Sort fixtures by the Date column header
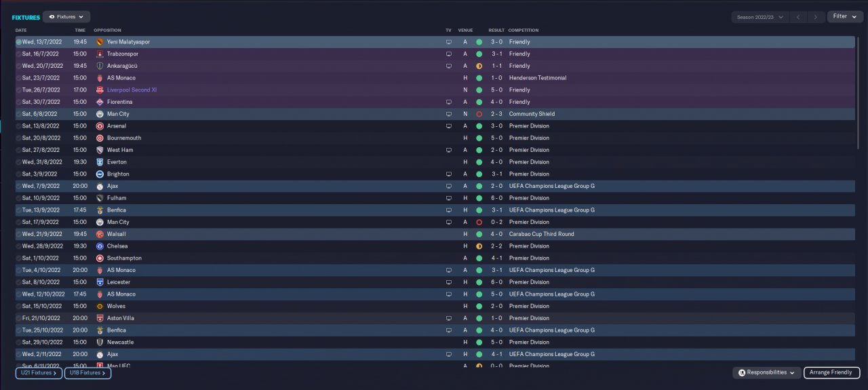Viewport: 868px width, 390px height. tap(21, 31)
